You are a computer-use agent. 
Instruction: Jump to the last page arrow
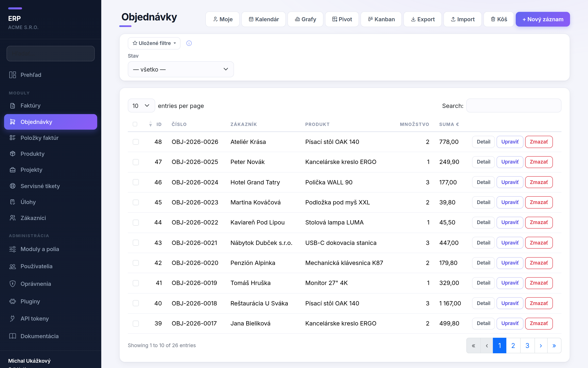(554, 346)
